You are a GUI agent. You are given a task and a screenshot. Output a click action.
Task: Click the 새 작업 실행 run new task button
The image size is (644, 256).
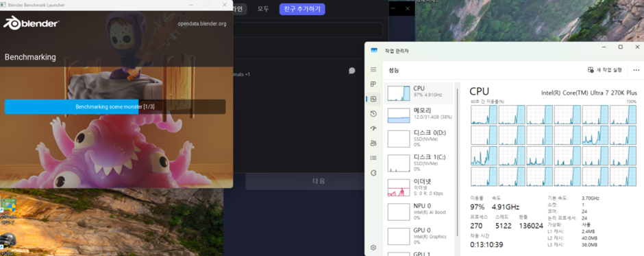[x=604, y=70]
